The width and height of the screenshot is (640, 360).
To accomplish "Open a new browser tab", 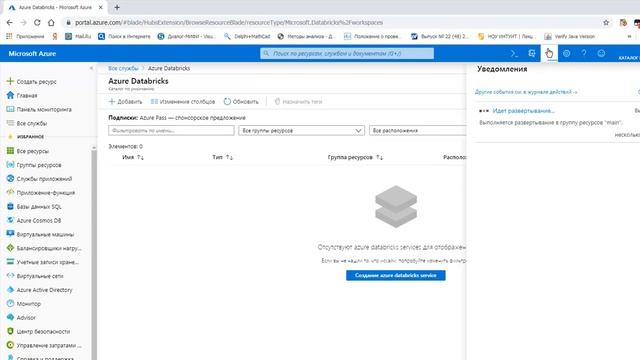I will [117, 7].
